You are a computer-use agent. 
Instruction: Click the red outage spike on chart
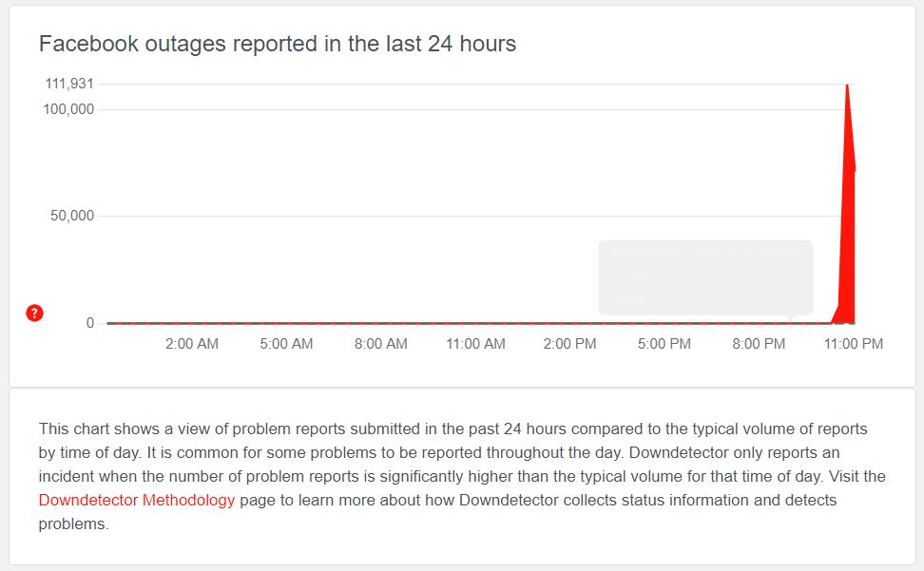tap(847, 238)
